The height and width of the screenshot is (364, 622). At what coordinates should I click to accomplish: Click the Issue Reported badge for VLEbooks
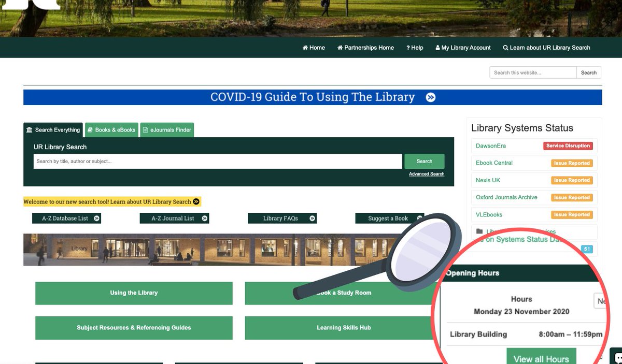pyautogui.click(x=572, y=214)
